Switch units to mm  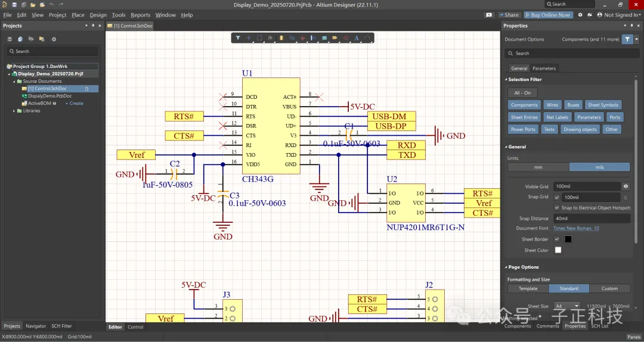(x=538, y=167)
